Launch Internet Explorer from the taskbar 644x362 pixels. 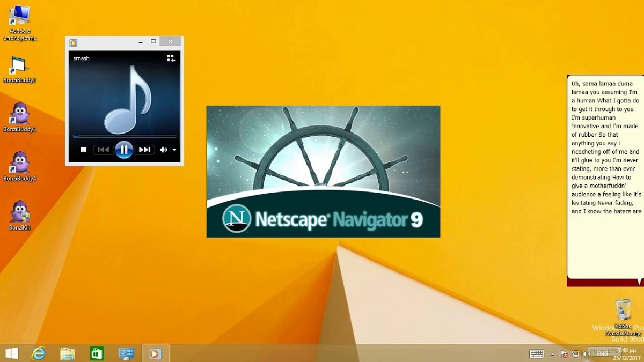(39, 353)
